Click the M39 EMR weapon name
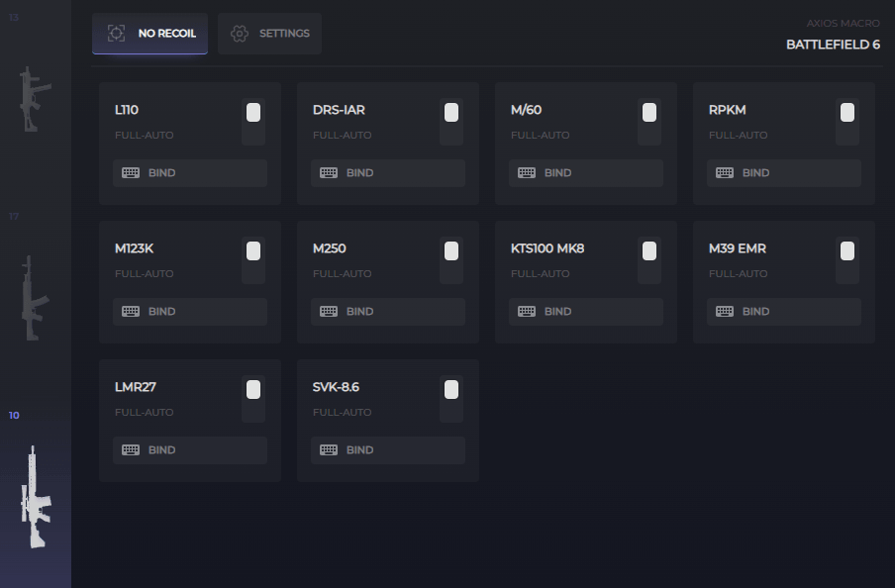Image resolution: width=895 pixels, height=588 pixels. point(738,248)
